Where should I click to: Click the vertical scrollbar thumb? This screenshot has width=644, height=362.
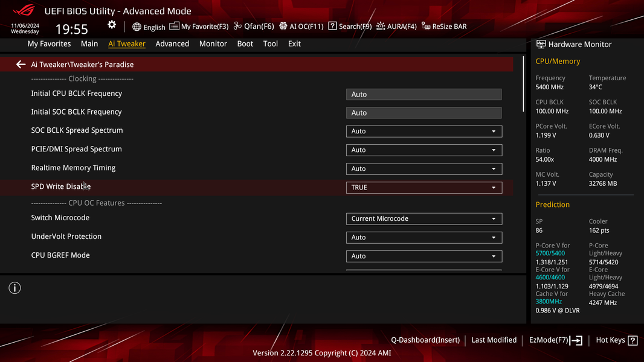523,84
